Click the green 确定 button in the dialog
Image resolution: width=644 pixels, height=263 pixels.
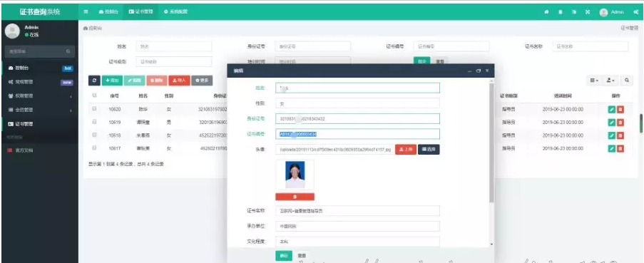284,256
